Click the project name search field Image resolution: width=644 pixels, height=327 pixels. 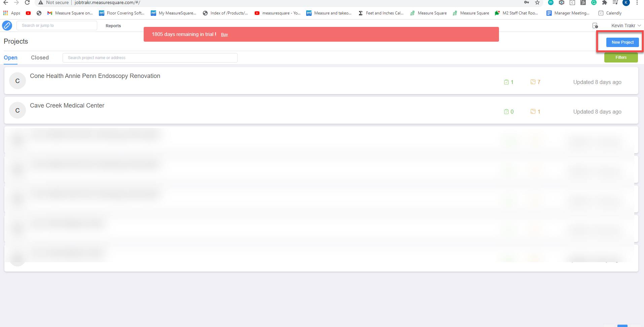pyautogui.click(x=150, y=58)
